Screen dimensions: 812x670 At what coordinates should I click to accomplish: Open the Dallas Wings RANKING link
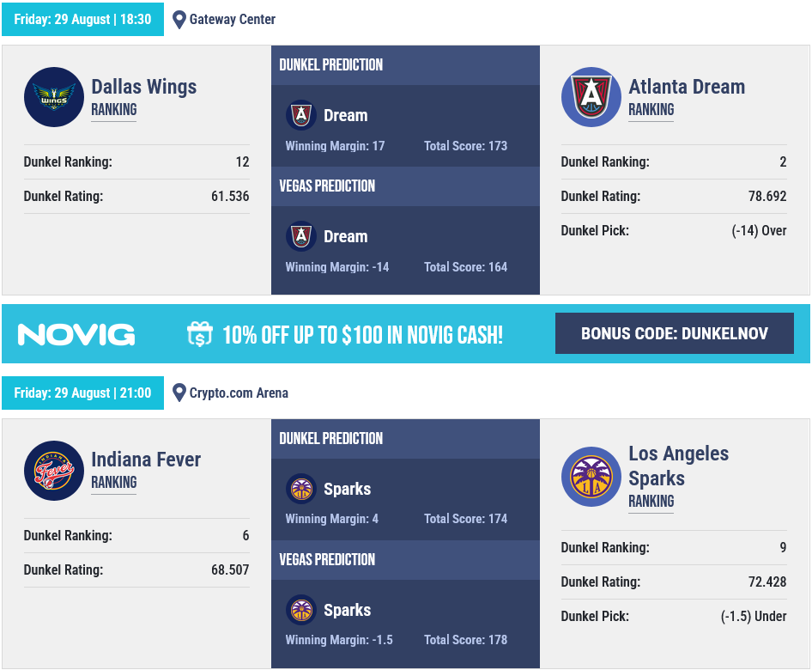point(114,110)
